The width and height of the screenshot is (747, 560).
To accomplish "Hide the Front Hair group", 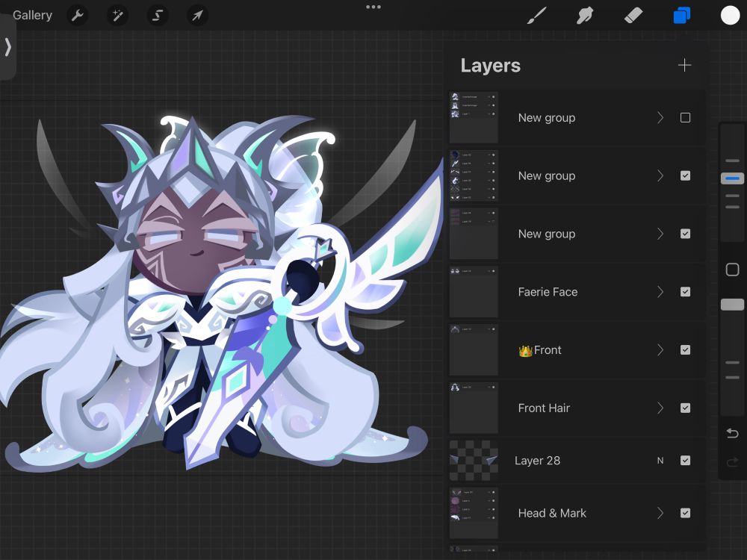I will 685,408.
